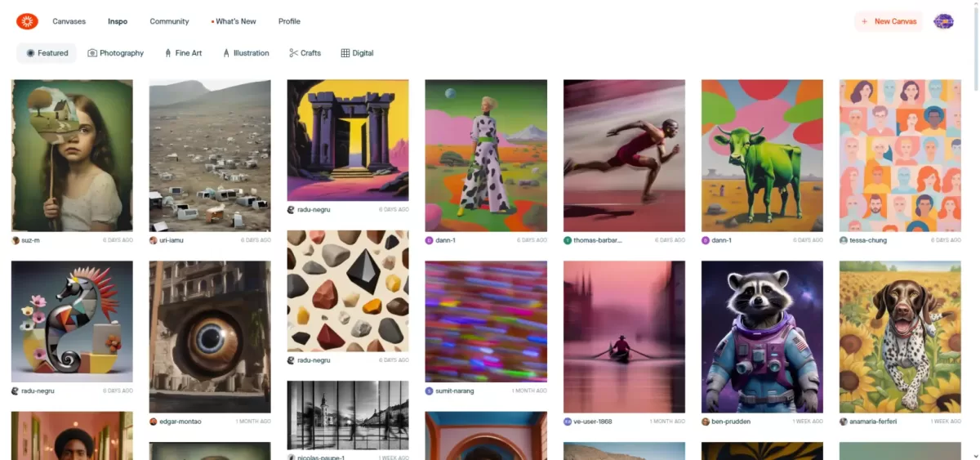
Task: Open the pastel faces pattern image
Action: pyautogui.click(x=900, y=155)
